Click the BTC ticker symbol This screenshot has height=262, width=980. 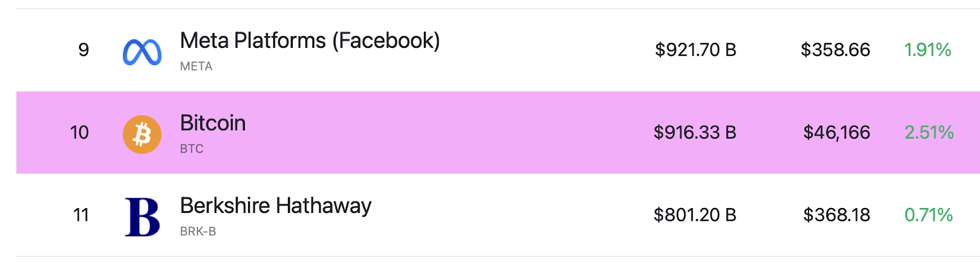[x=192, y=148]
